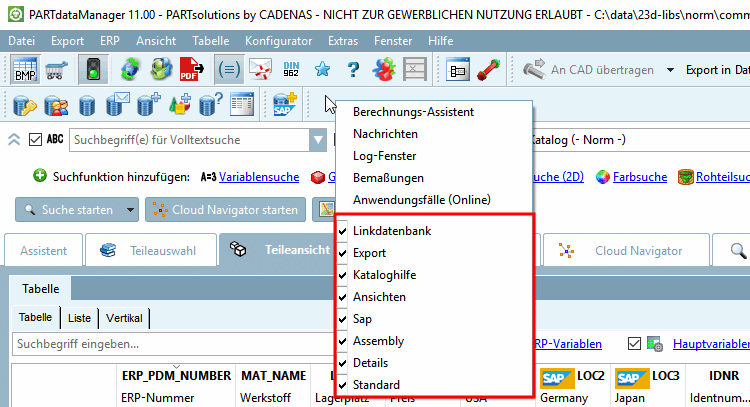
Task: Click the shapes with plus icon
Action: coord(180,105)
